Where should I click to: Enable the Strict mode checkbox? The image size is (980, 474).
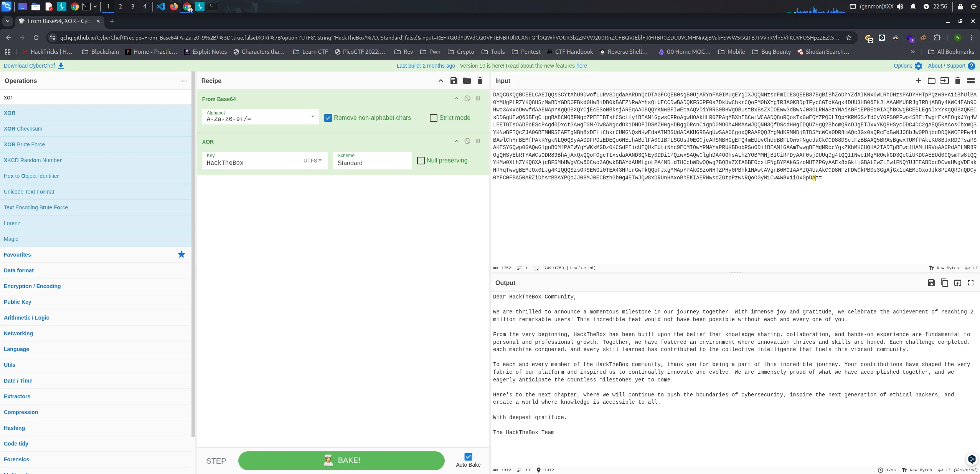coord(434,118)
